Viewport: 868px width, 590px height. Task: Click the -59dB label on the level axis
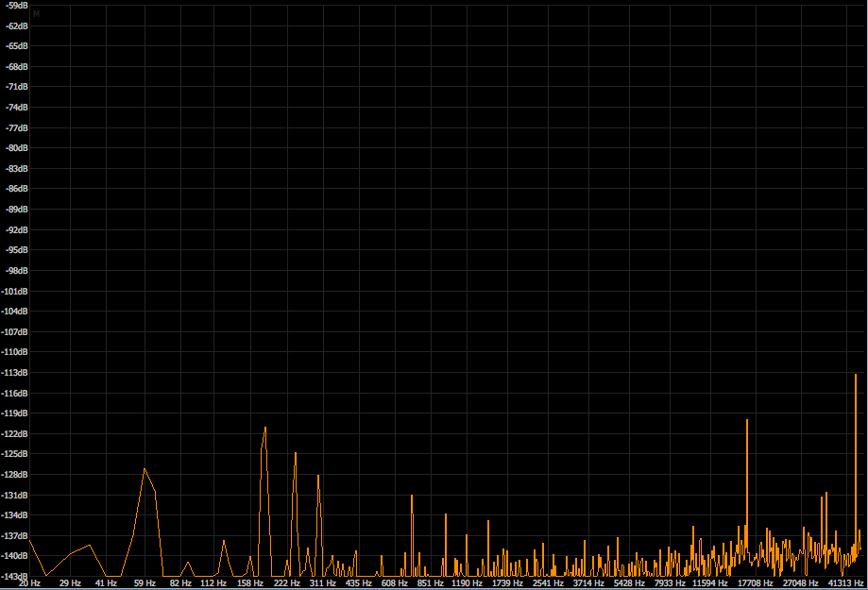click(x=17, y=6)
